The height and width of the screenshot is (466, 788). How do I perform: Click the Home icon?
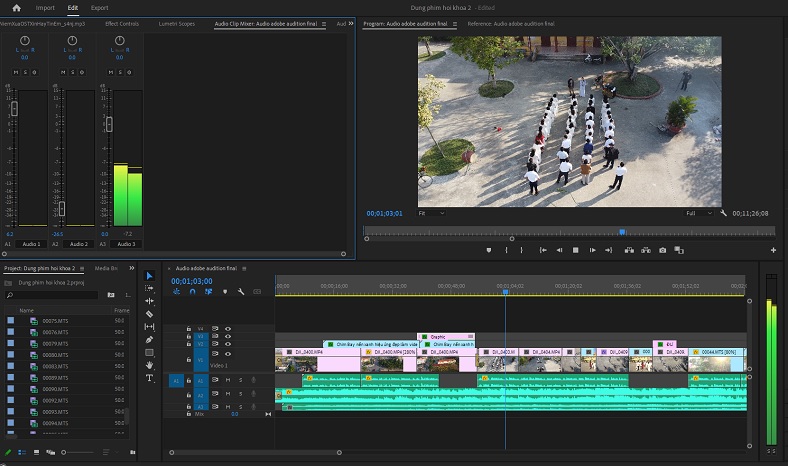point(16,8)
